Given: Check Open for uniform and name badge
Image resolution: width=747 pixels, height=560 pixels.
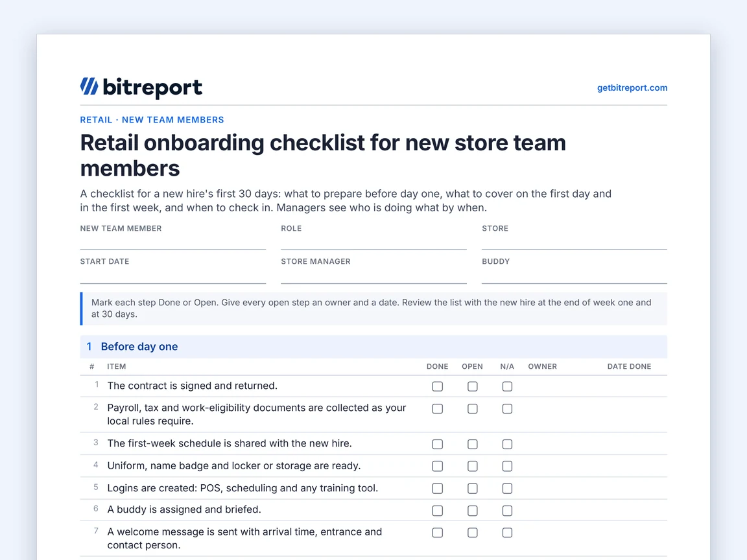Looking at the screenshot, I should click(472, 466).
